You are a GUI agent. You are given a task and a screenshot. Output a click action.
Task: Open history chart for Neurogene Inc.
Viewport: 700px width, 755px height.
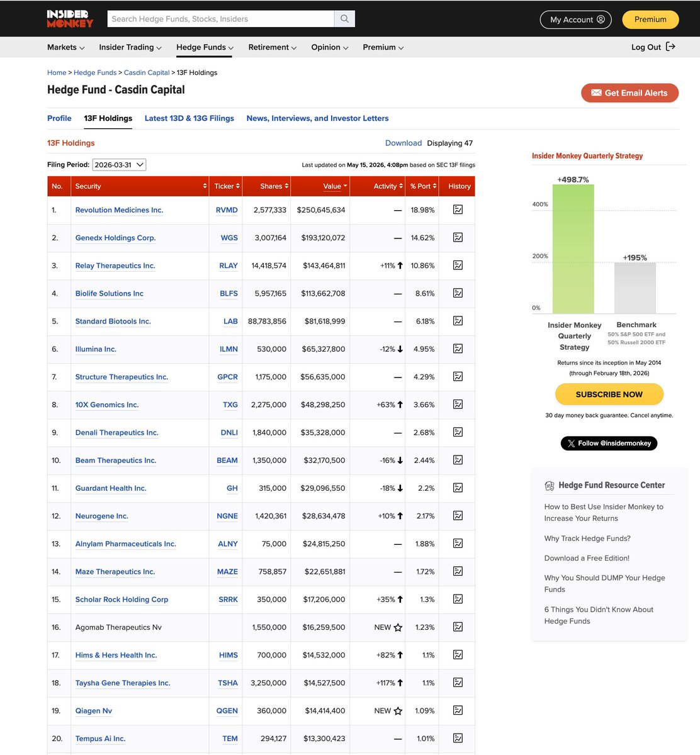point(458,515)
